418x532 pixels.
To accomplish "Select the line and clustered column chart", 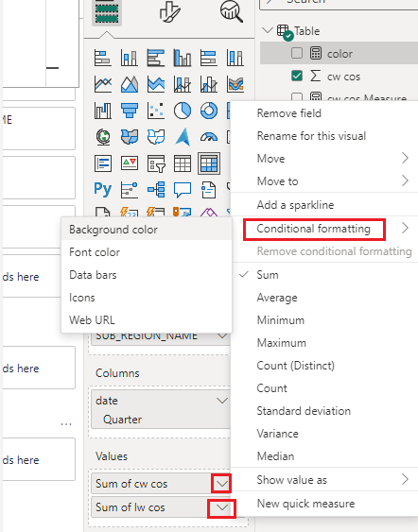I will (209, 84).
